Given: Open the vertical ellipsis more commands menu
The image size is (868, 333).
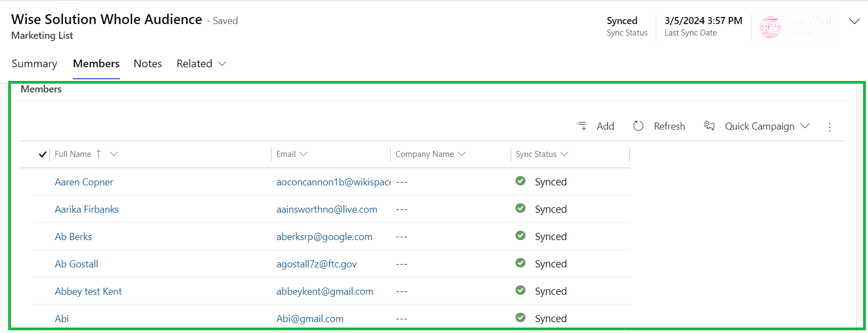Looking at the screenshot, I should point(830,127).
